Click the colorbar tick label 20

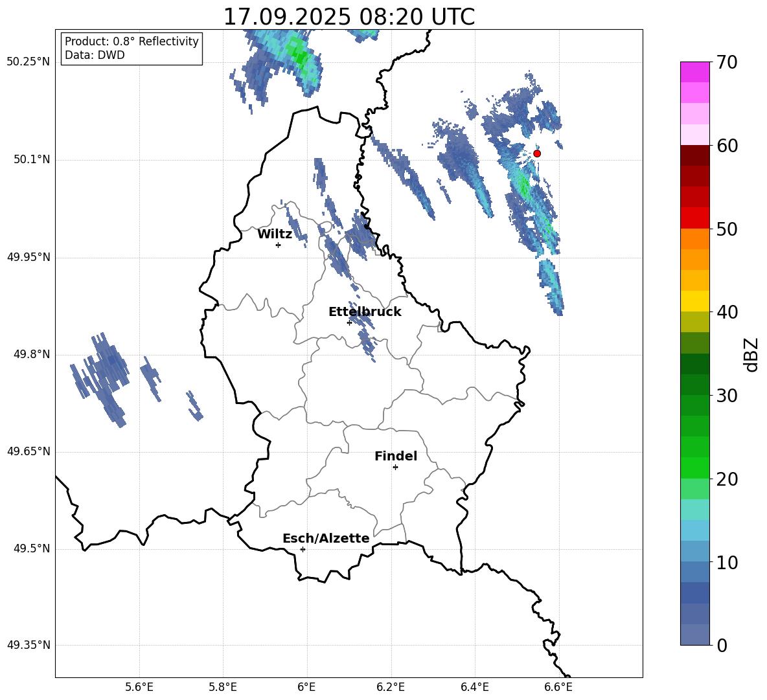[x=727, y=479]
